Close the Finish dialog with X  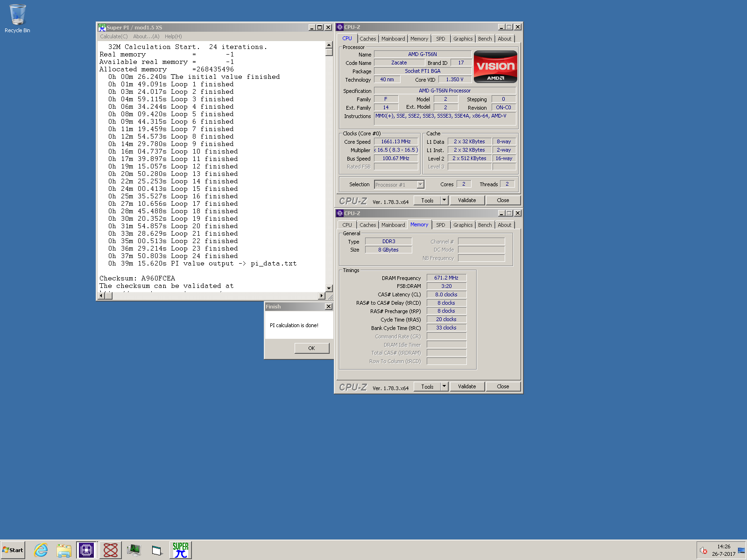(329, 307)
